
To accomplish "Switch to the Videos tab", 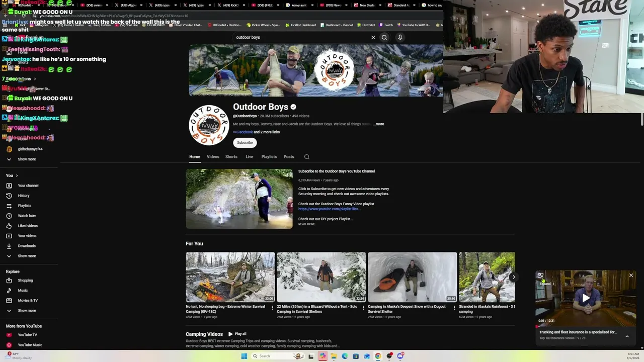I will pyautogui.click(x=213, y=157).
